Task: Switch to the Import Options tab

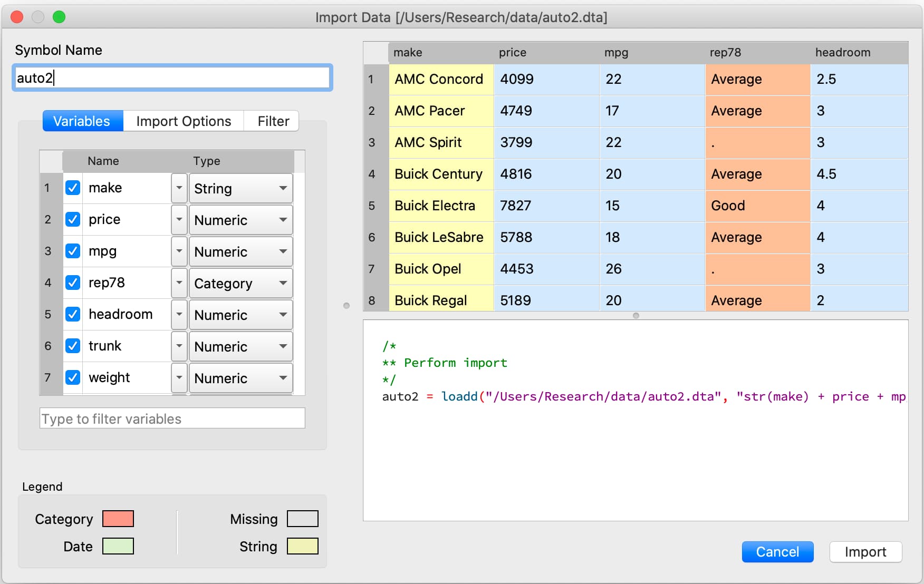Action: (184, 121)
